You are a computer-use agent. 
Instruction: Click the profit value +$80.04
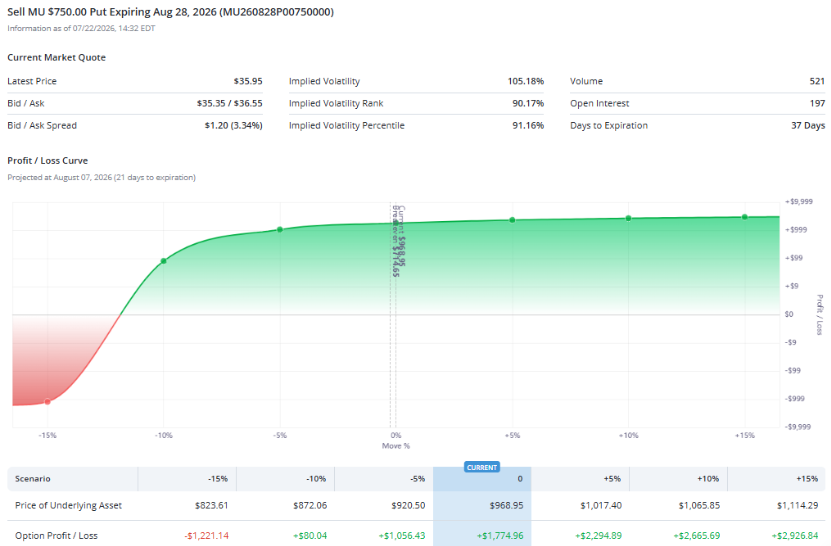310,535
